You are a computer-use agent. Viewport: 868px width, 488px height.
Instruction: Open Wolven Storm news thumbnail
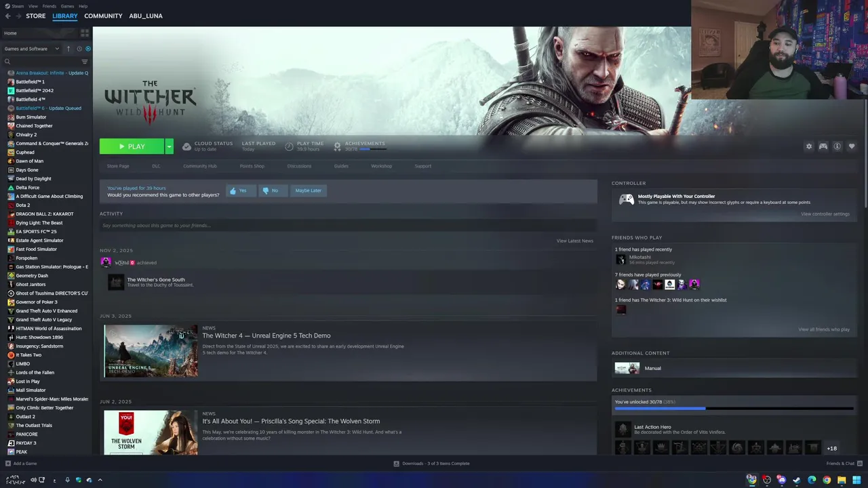pyautogui.click(x=151, y=432)
